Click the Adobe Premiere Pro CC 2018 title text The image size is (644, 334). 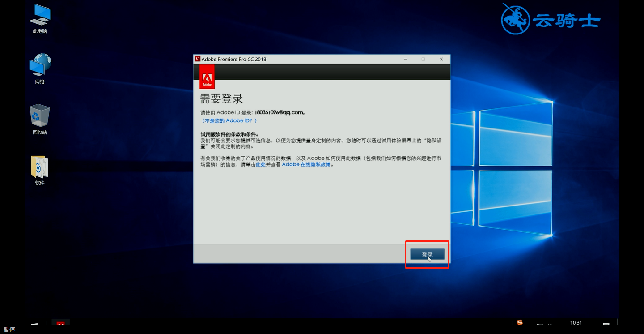pyautogui.click(x=234, y=59)
